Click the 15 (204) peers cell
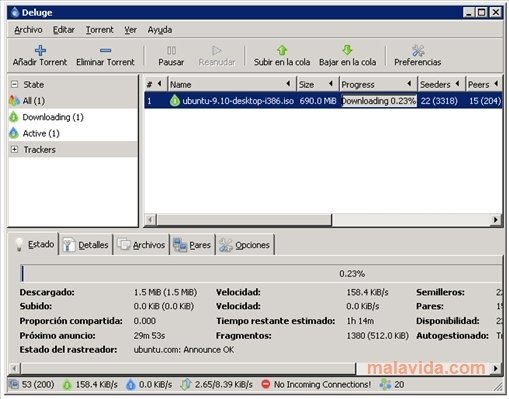Screen dimensions: 509x399 click(485, 101)
